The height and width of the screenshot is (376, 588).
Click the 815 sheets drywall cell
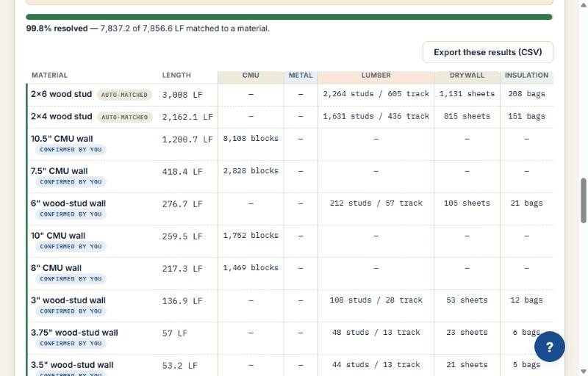click(467, 116)
